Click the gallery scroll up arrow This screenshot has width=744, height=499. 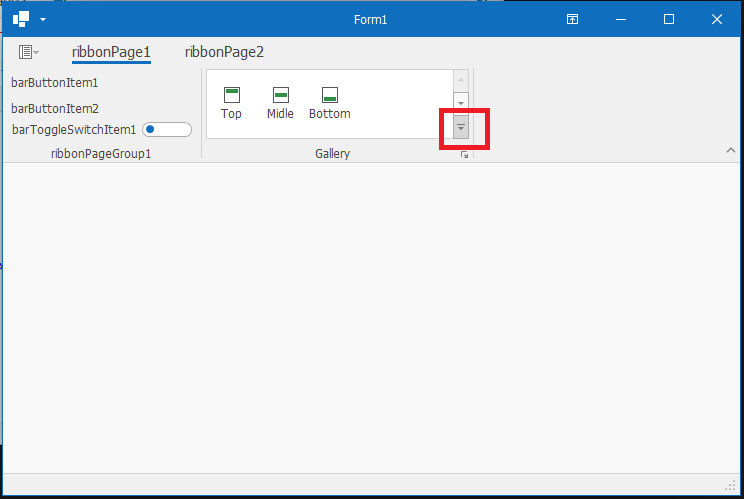tap(461, 81)
